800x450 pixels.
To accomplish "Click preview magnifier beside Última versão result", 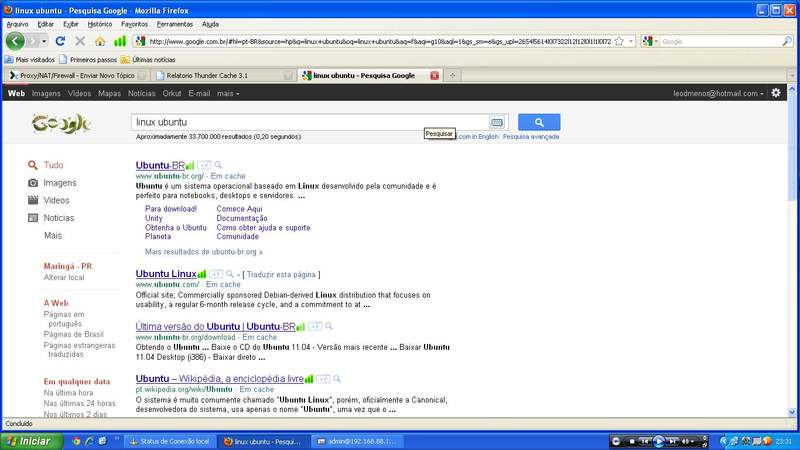I will (329, 326).
